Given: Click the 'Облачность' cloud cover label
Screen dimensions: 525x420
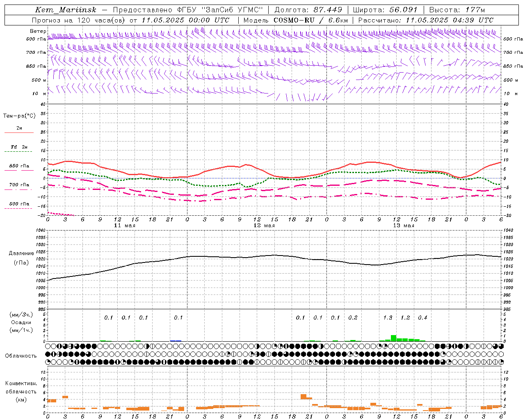Looking at the screenshot, I should coord(21,356).
